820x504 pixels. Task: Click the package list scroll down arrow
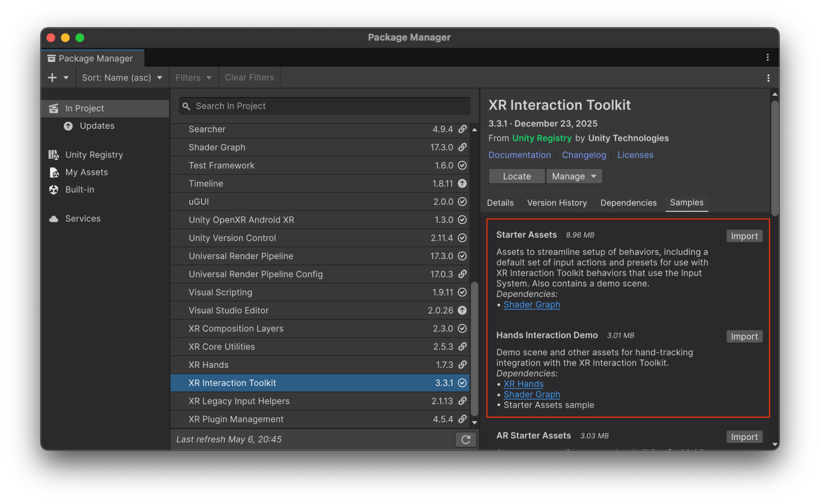click(474, 422)
